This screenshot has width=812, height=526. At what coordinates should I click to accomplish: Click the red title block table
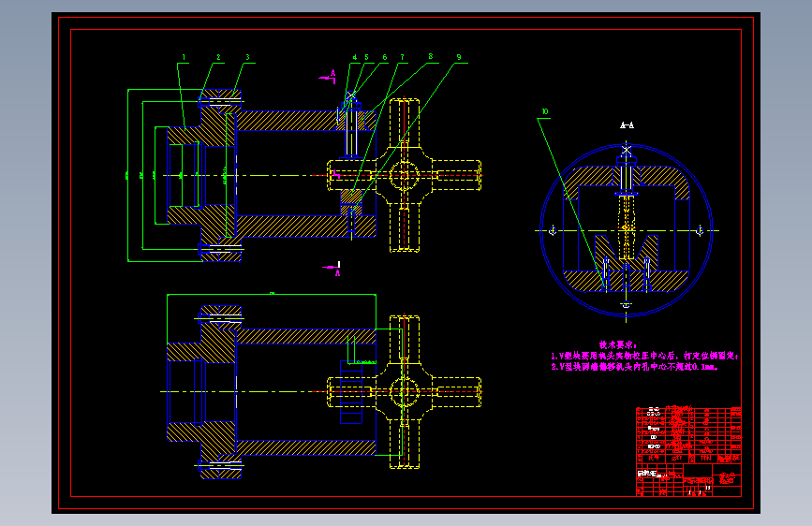(x=688, y=451)
